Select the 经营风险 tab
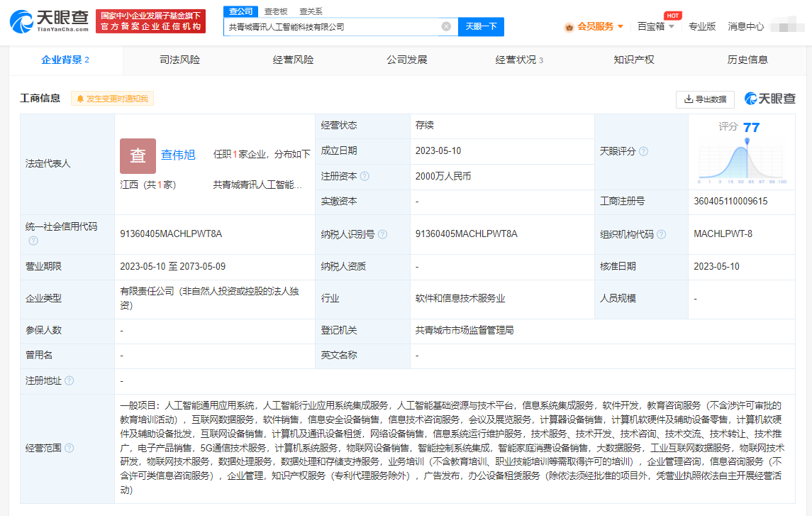Image resolution: width=812 pixels, height=516 pixels. pos(293,60)
